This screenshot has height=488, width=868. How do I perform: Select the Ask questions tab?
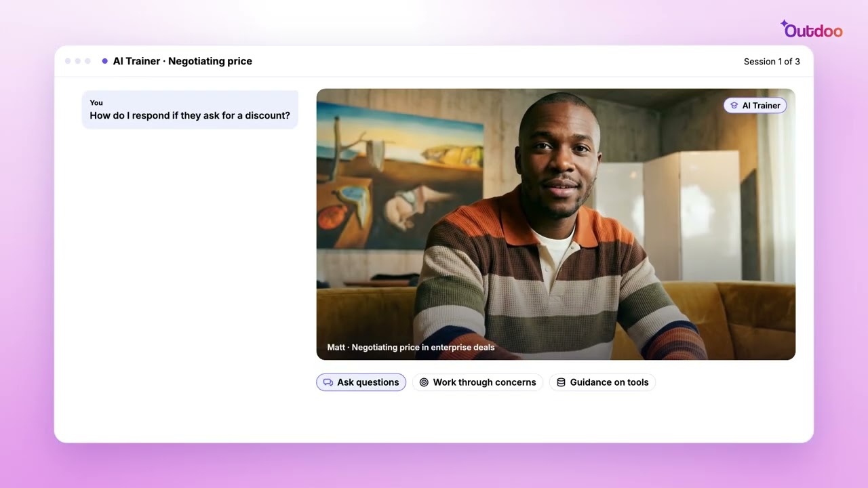(x=361, y=382)
